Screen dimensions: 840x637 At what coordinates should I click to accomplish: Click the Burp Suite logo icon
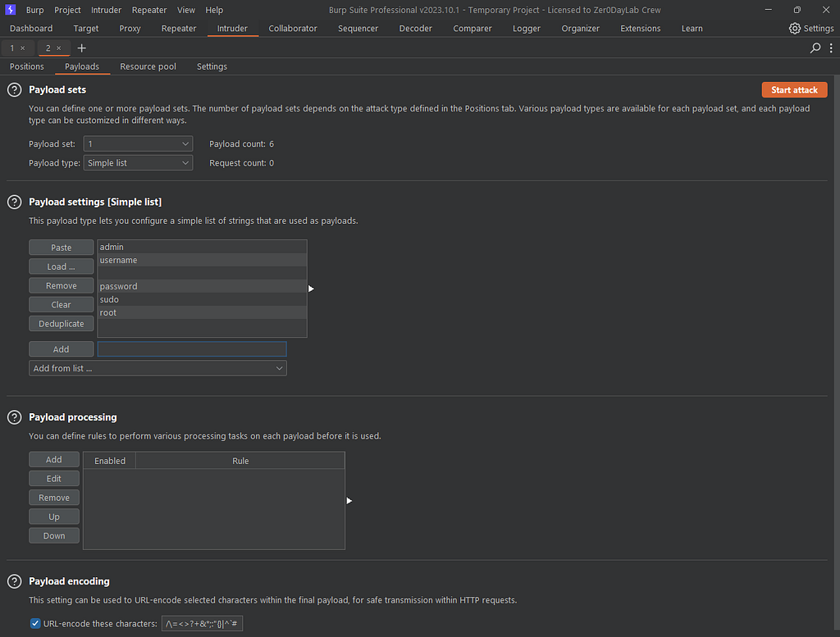pyautogui.click(x=10, y=10)
